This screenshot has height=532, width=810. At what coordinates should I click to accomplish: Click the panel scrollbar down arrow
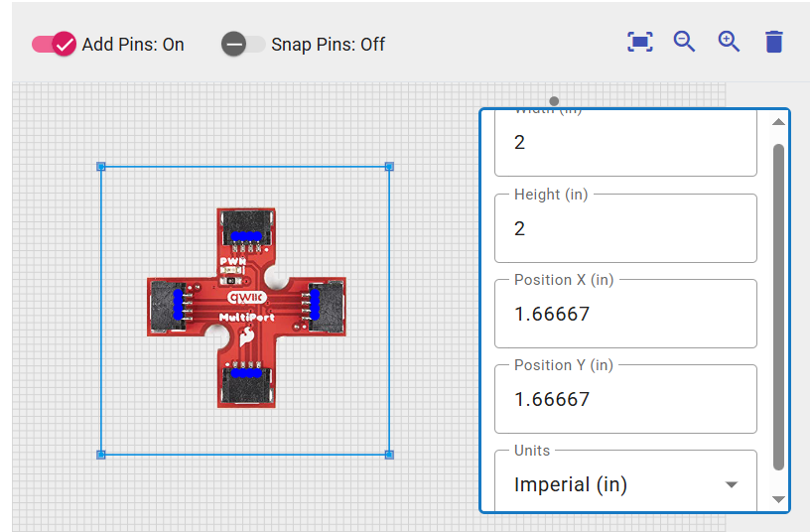[x=778, y=499]
